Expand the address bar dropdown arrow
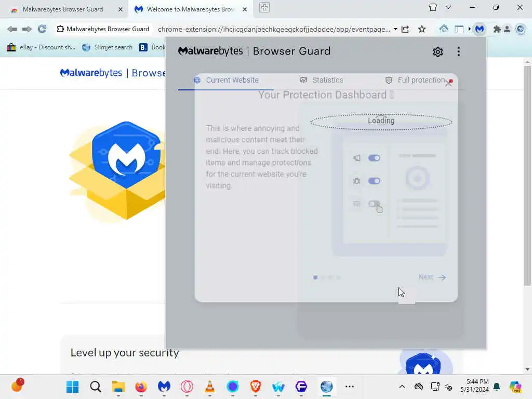Viewport: 532px width, 399px height. click(x=395, y=29)
